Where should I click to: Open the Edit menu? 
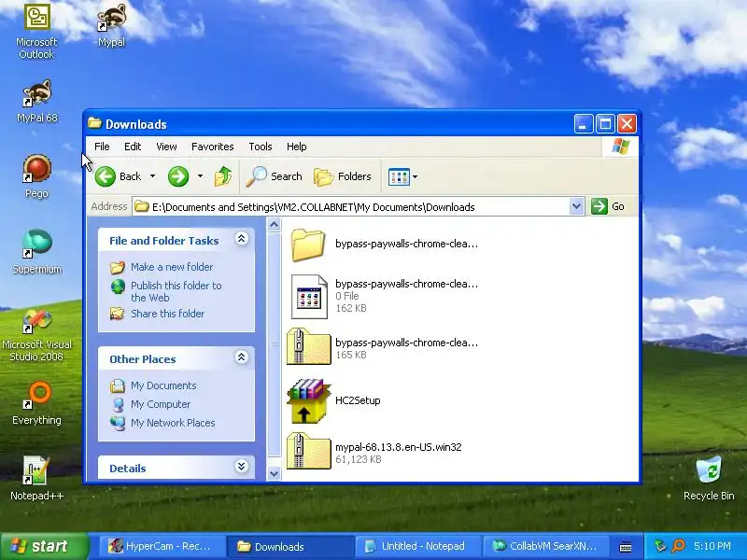(x=133, y=147)
